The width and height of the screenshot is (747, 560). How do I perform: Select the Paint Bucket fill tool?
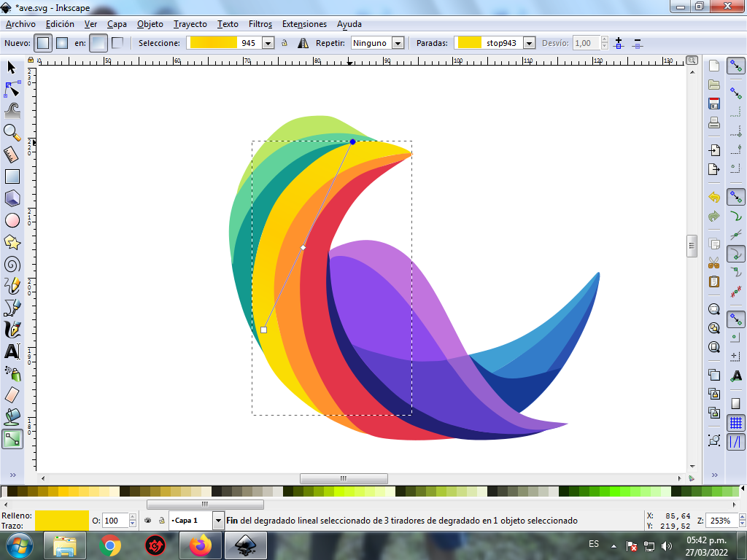coord(12,417)
